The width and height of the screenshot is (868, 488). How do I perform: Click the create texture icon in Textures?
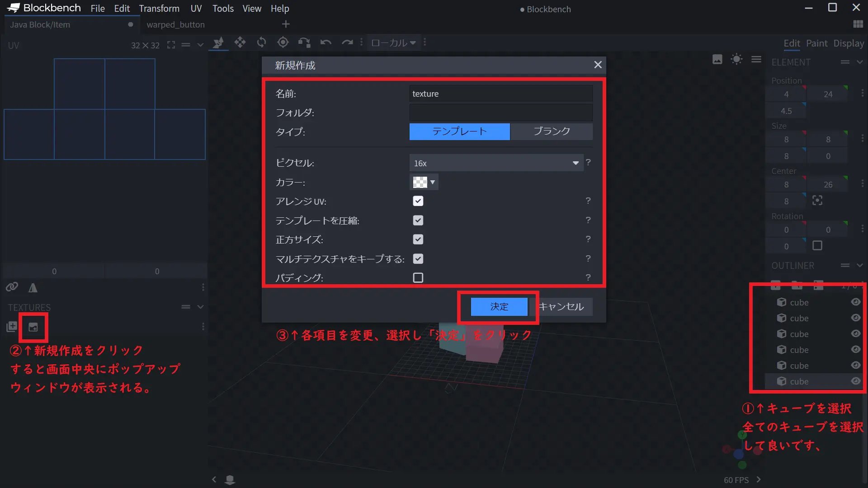pyautogui.click(x=33, y=327)
